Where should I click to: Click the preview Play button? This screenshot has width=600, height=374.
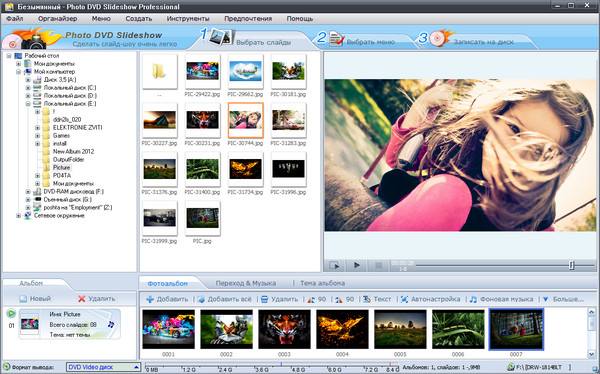coord(357,265)
